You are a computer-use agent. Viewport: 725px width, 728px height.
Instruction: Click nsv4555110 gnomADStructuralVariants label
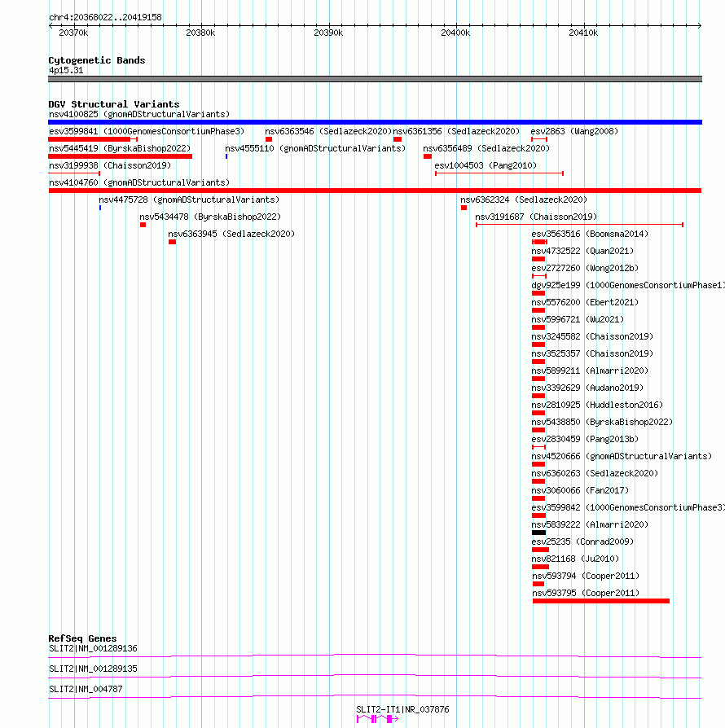tap(315, 148)
